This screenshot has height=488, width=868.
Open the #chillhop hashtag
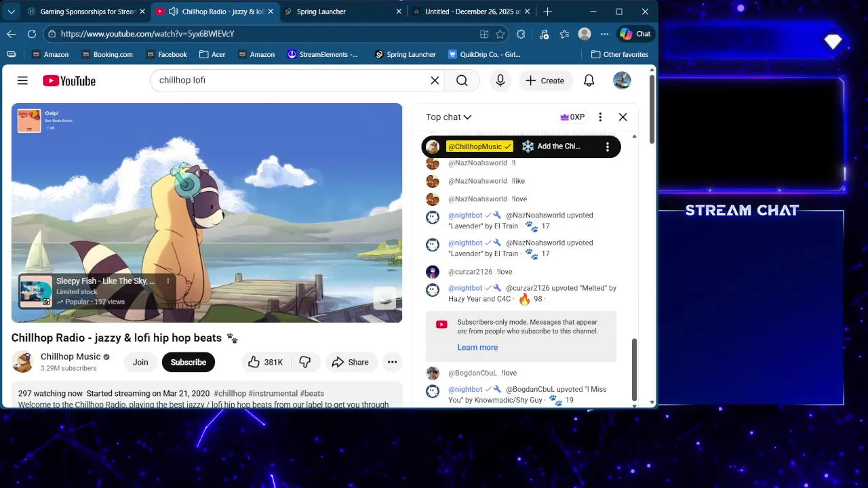pyautogui.click(x=230, y=393)
